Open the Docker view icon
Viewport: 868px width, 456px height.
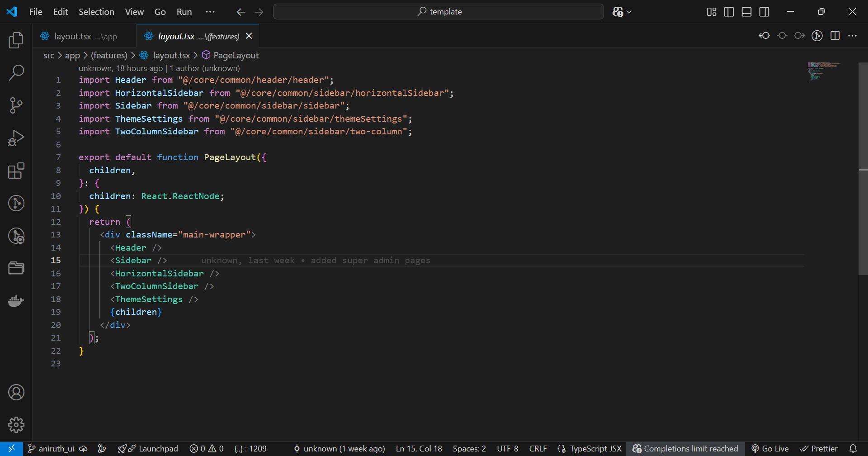[16, 301]
